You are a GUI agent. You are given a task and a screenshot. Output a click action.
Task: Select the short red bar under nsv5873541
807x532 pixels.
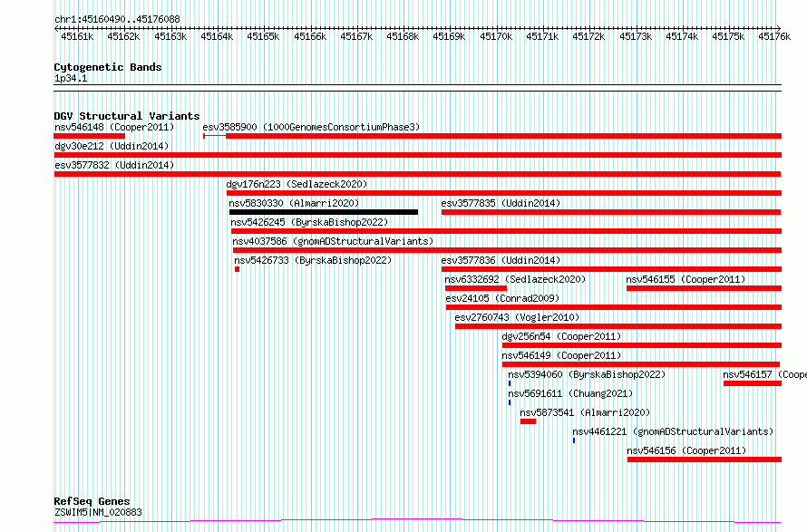coord(528,421)
